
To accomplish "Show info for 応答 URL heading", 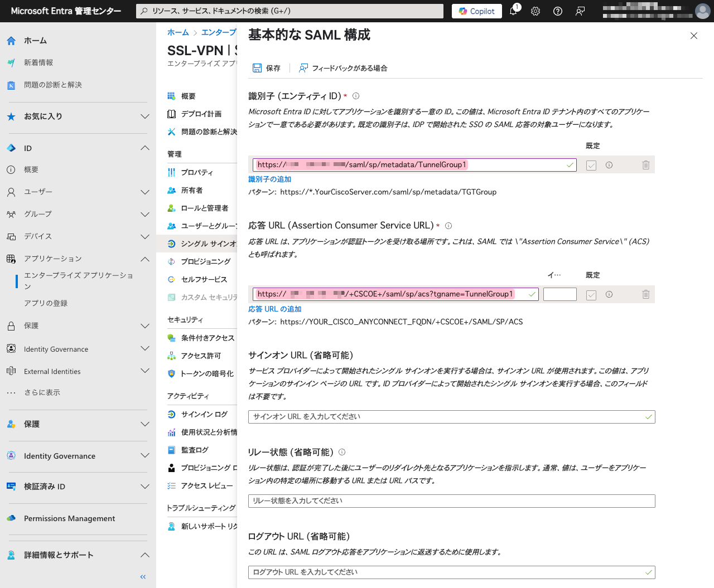I will (x=448, y=226).
